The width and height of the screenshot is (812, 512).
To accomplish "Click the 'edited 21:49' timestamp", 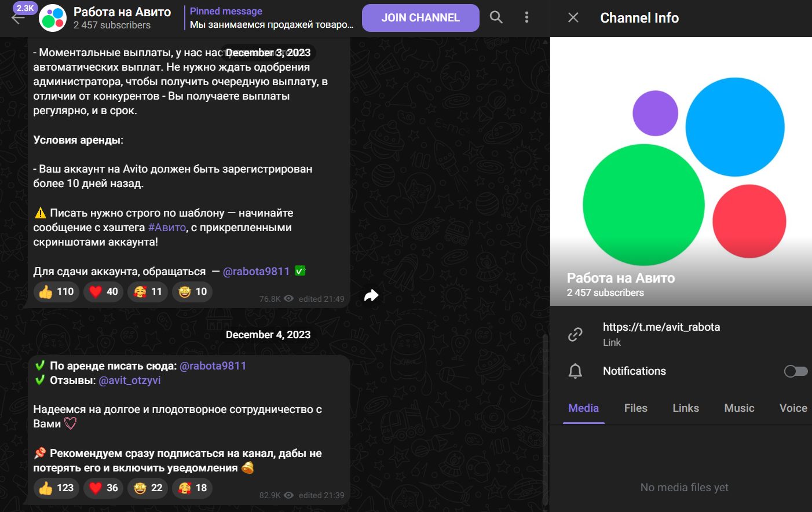I will [x=321, y=299].
